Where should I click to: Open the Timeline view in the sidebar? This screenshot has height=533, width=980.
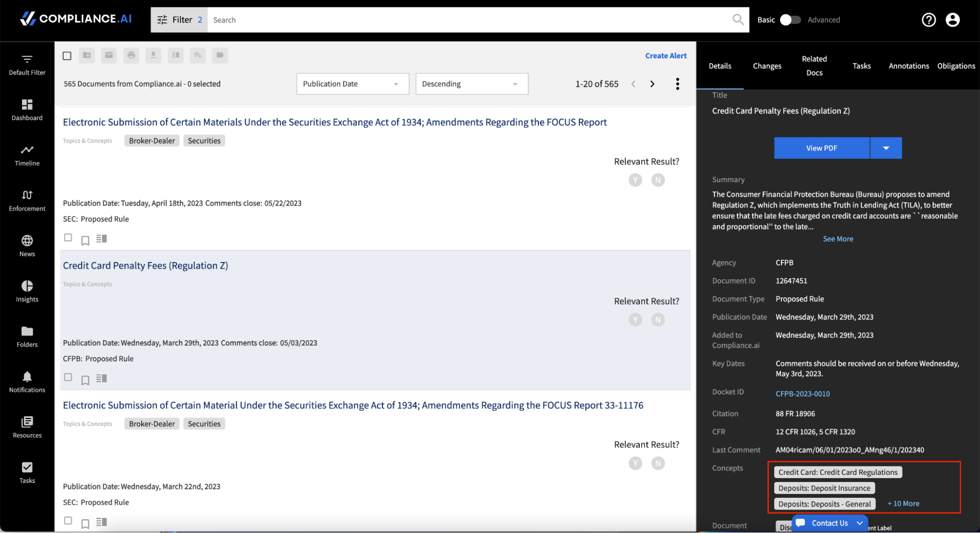[x=27, y=155]
